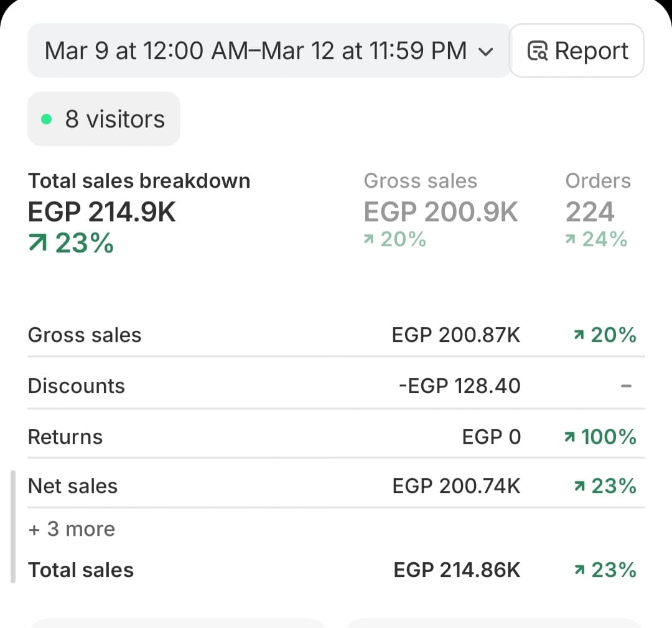Click the grey vertical bar beside Net sales

(13, 527)
